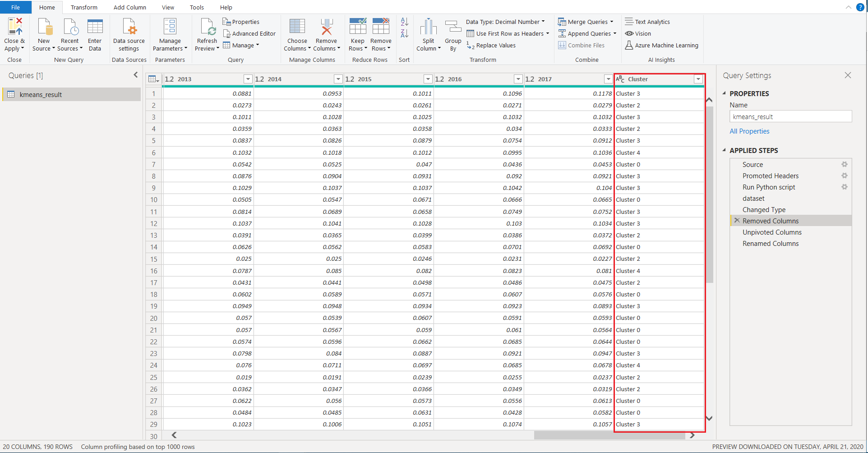Image resolution: width=868 pixels, height=453 pixels.
Task: Collapse the APPLIED STEPS section
Action: pos(725,150)
